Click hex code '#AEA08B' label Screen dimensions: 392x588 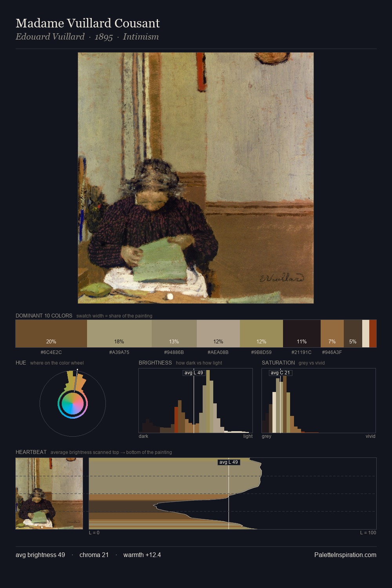point(218,352)
